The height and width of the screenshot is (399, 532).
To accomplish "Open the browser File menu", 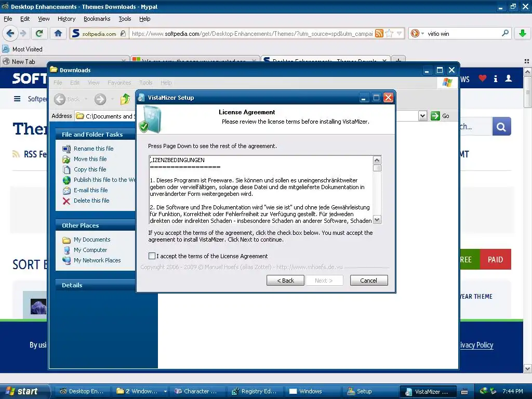I will coord(8,19).
